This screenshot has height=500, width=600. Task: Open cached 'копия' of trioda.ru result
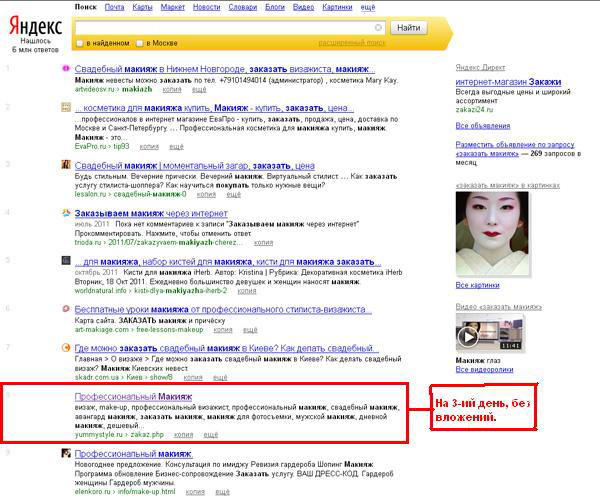[x=263, y=242]
